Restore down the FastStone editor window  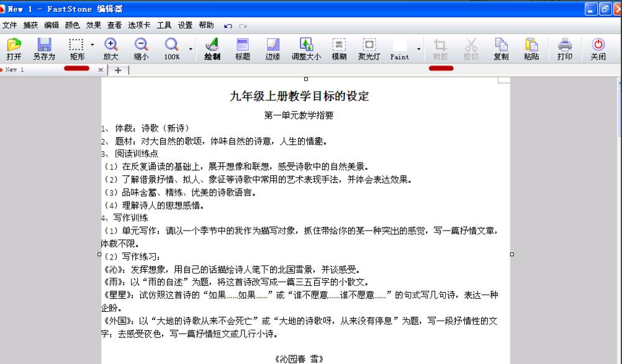pos(605,9)
